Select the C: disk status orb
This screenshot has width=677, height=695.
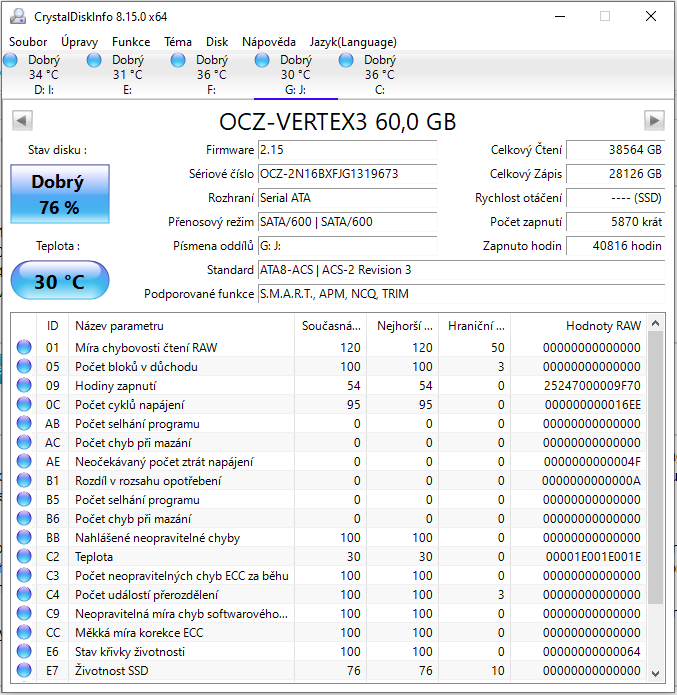click(x=346, y=61)
